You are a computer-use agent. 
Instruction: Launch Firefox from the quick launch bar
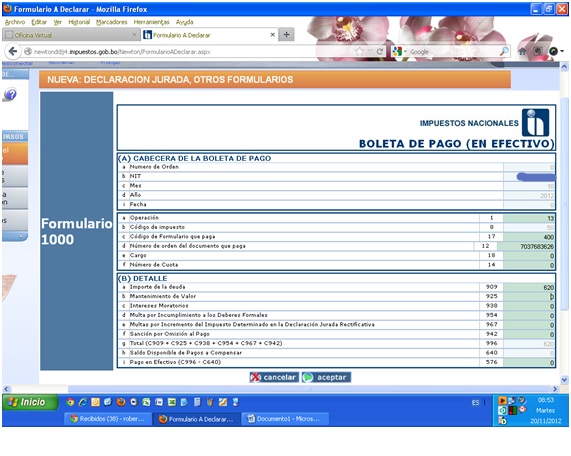121,402
